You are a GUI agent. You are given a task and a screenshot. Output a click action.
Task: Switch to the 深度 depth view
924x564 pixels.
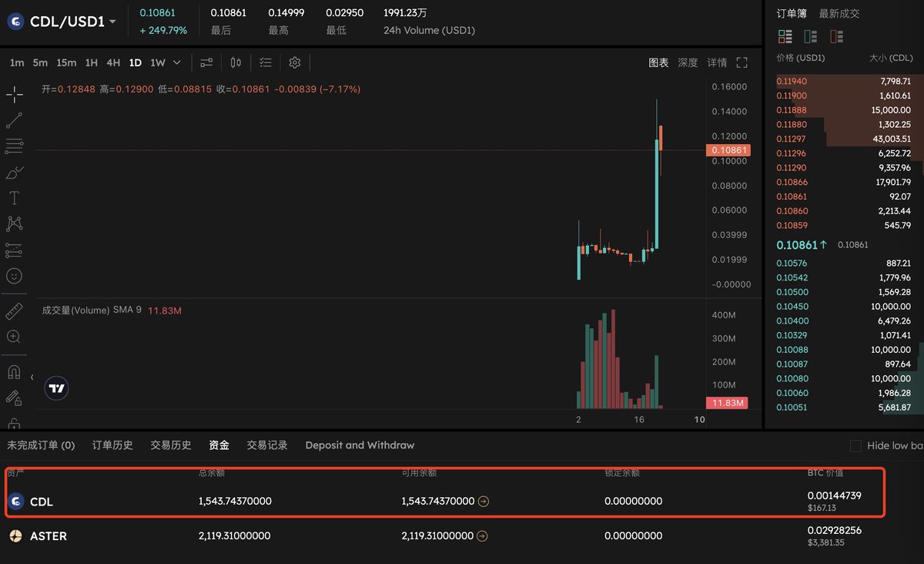(x=688, y=62)
